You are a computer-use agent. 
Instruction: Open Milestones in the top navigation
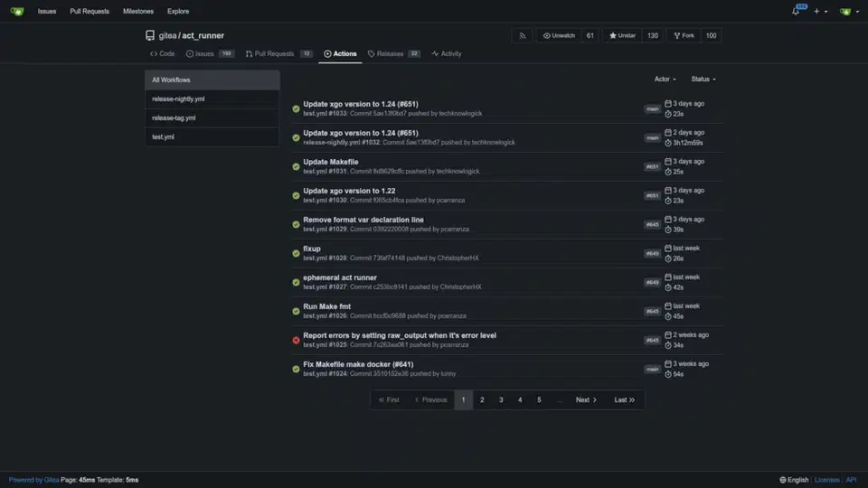(x=137, y=11)
